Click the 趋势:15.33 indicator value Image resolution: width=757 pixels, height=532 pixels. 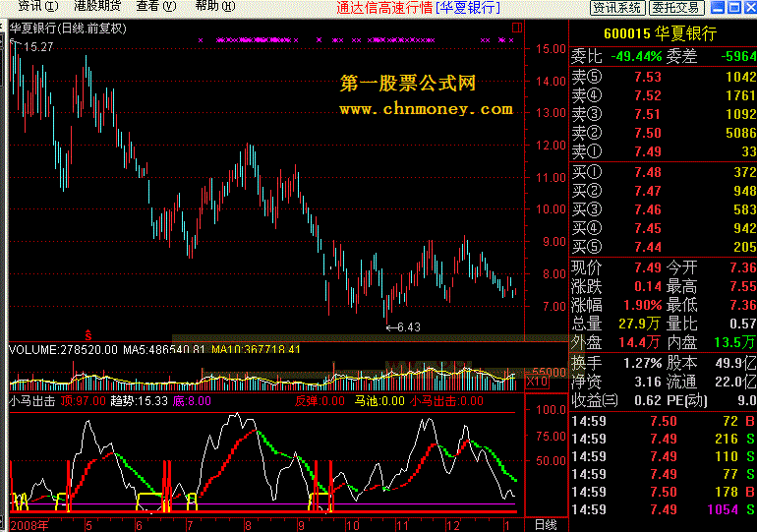pos(139,401)
